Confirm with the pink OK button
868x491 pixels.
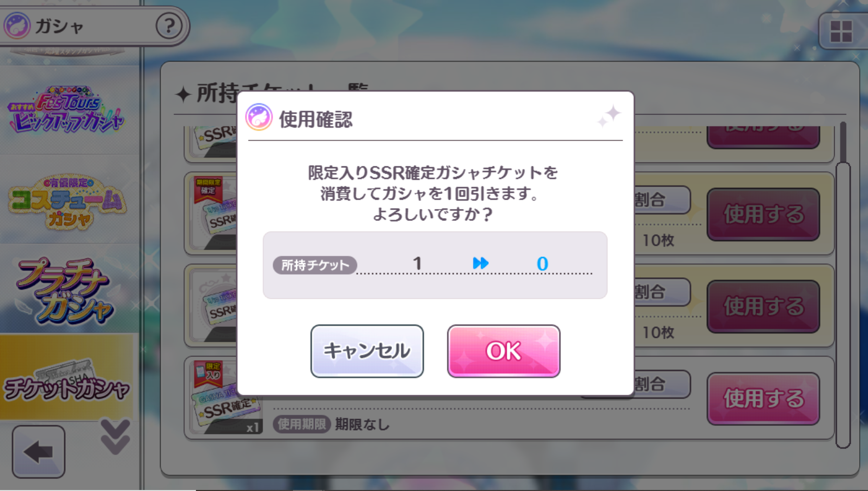point(504,351)
